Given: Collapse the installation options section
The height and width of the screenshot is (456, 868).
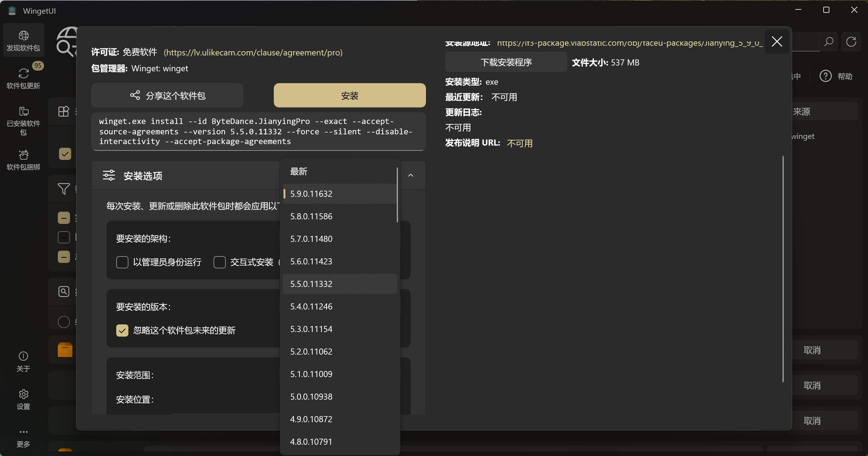Looking at the screenshot, I should pyautogui.click(x=410, y=175).
